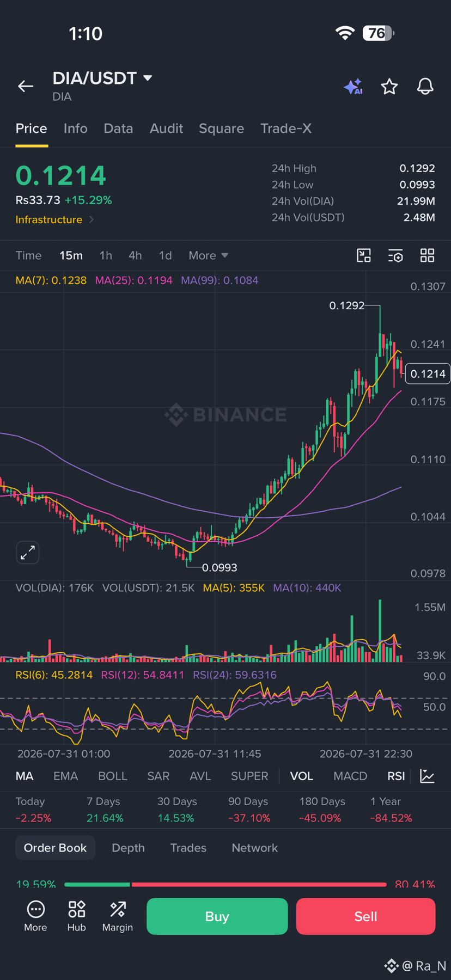Switch to the Audit tab
Screen dimensions: 451x980
166,128
